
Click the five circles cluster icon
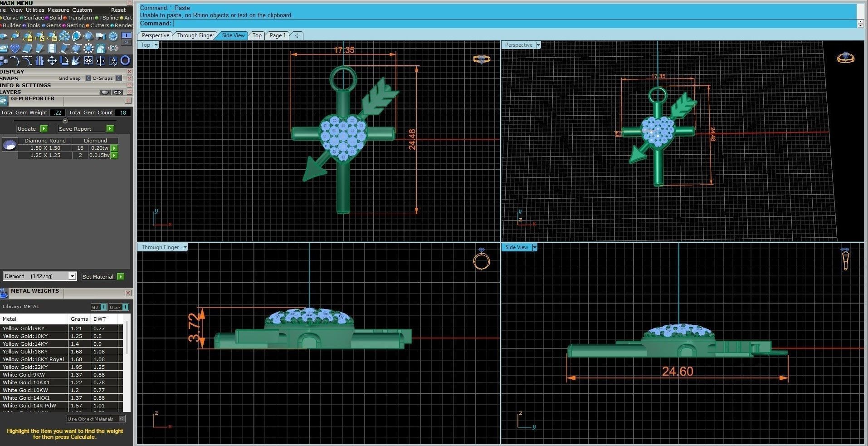tap(113, 48)
